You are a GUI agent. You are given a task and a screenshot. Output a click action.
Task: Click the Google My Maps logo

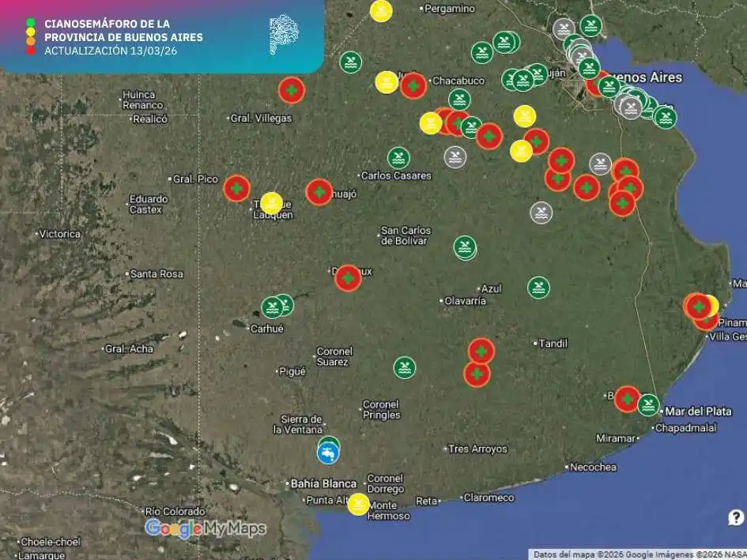tap(206, 528)
